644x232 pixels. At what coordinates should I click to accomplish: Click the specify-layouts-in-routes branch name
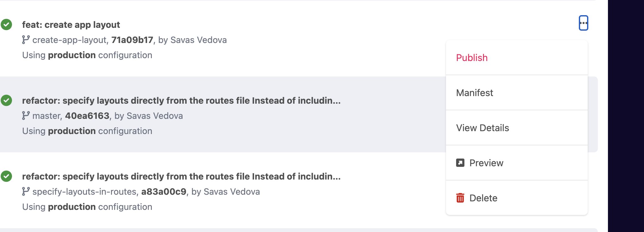tap(84, 192)
